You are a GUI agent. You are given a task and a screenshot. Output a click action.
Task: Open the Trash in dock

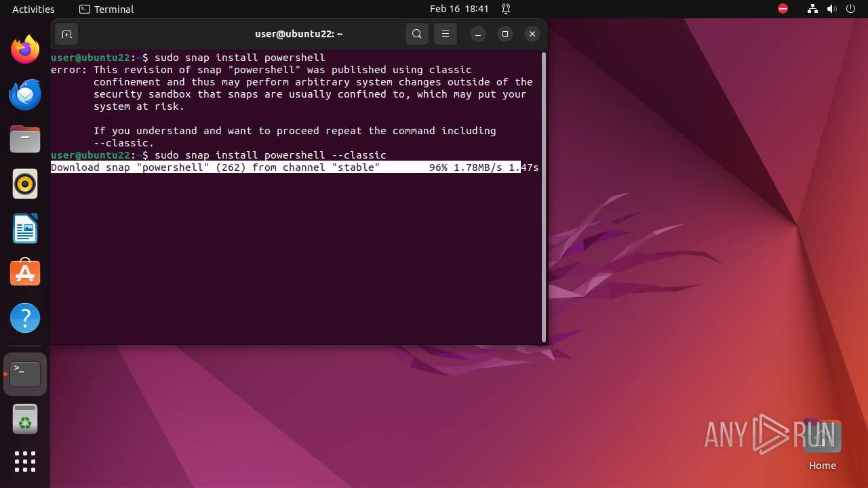coord(25,419)
